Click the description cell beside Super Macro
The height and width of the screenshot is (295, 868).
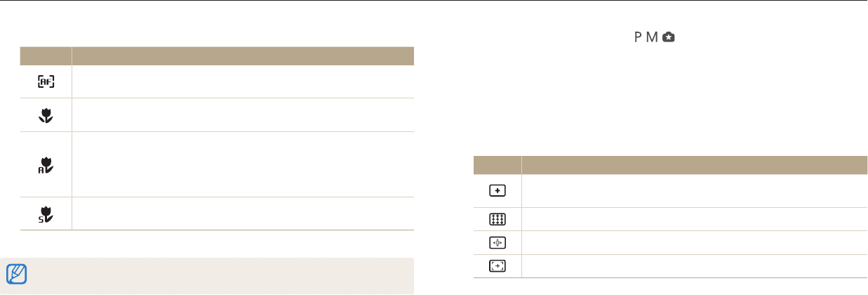pyautogui.click(x=242, y=214)
